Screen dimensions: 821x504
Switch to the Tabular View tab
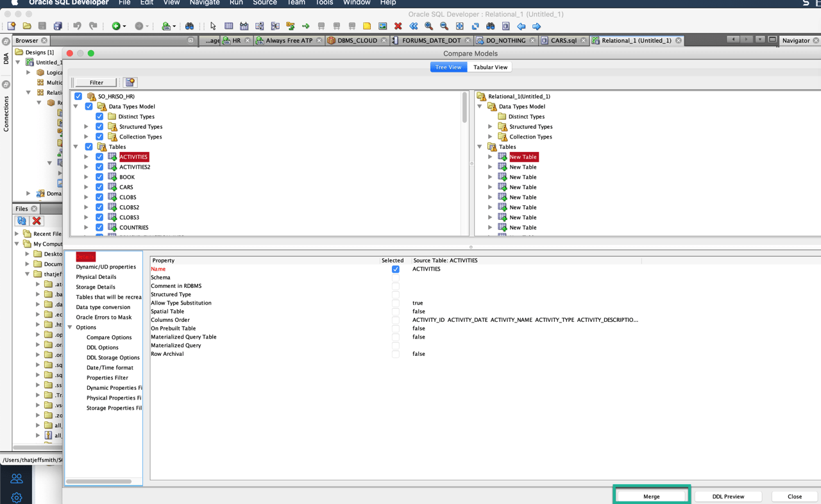coord(490,67)
